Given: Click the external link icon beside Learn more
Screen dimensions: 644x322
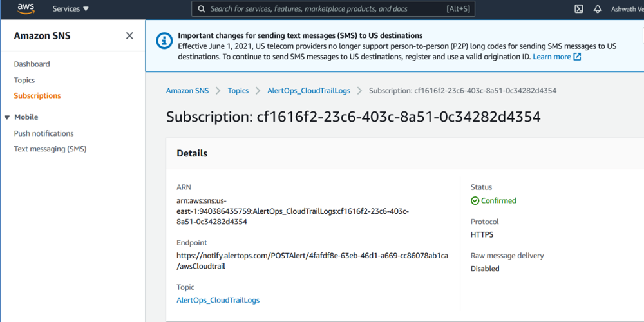Looking at the screenshot, I should pyautogui.click(x=577, y=57).
